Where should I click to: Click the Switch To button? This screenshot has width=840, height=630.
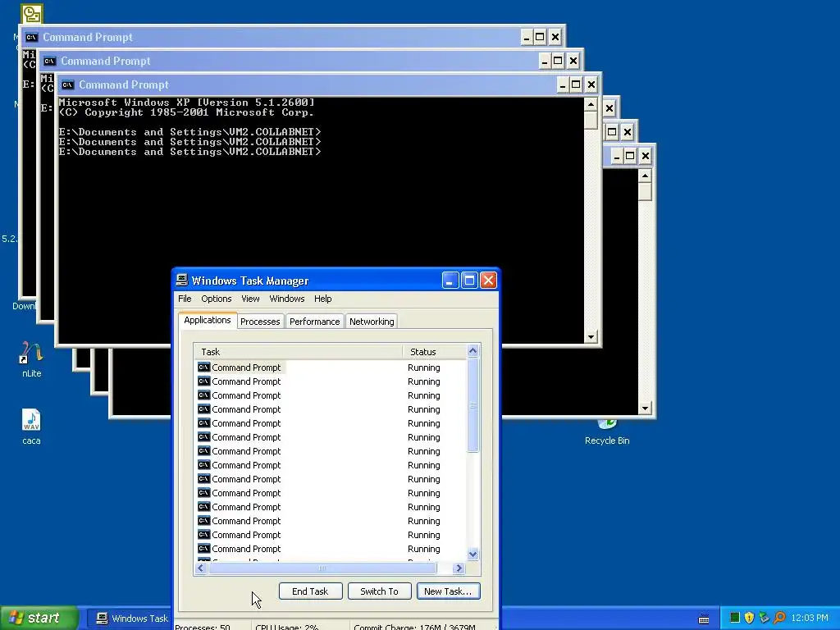pos(379,591)
